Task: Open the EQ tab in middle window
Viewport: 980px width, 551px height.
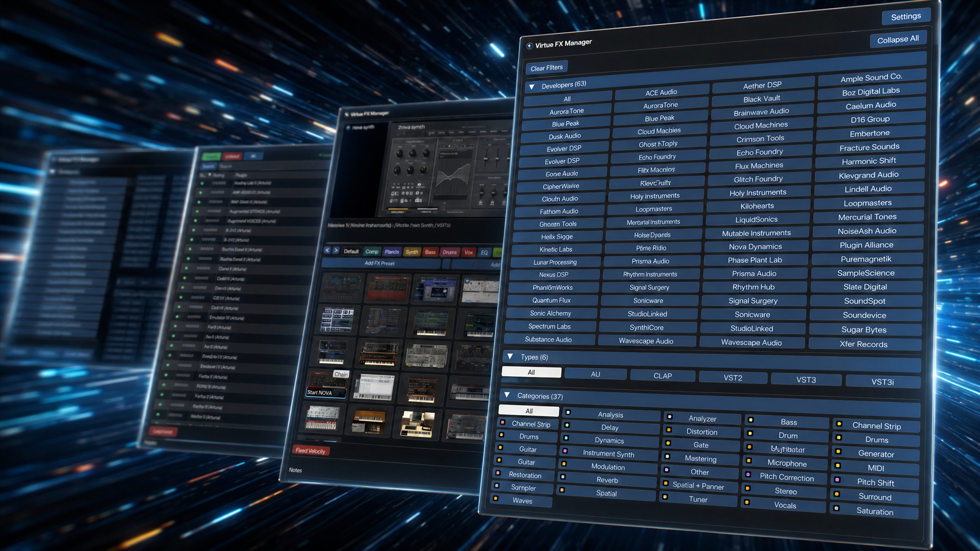Action: coord(484,253)
